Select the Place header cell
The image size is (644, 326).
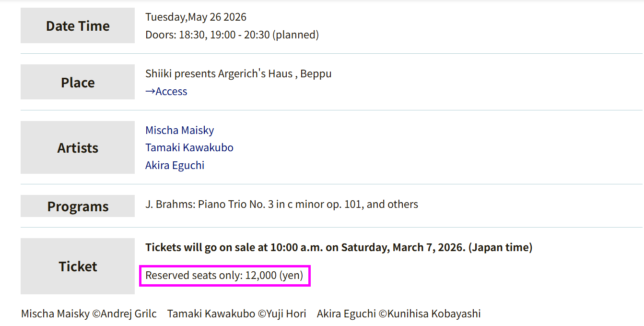78,82
